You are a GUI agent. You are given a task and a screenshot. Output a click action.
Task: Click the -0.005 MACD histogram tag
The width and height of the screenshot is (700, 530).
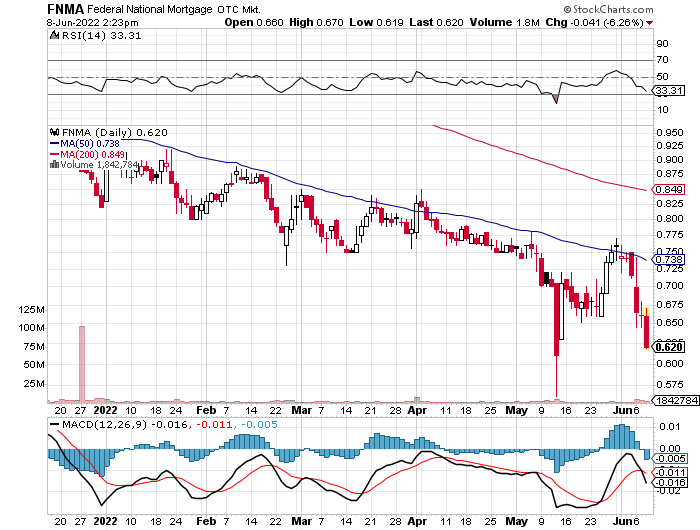[669, 459]
